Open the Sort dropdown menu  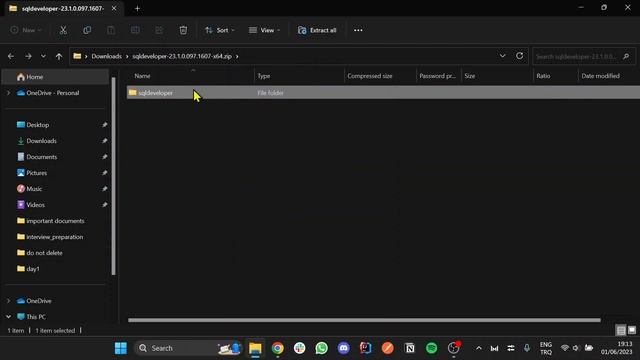(220, 30)
